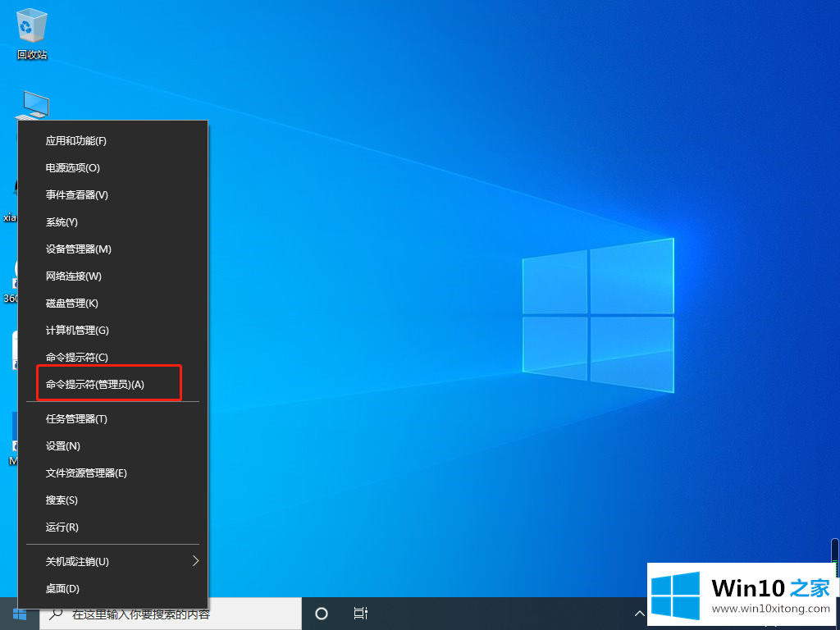The height and width of the screenshot is (630, 840).
Task: Click 运行(R) menu entry
Action: 62,527
